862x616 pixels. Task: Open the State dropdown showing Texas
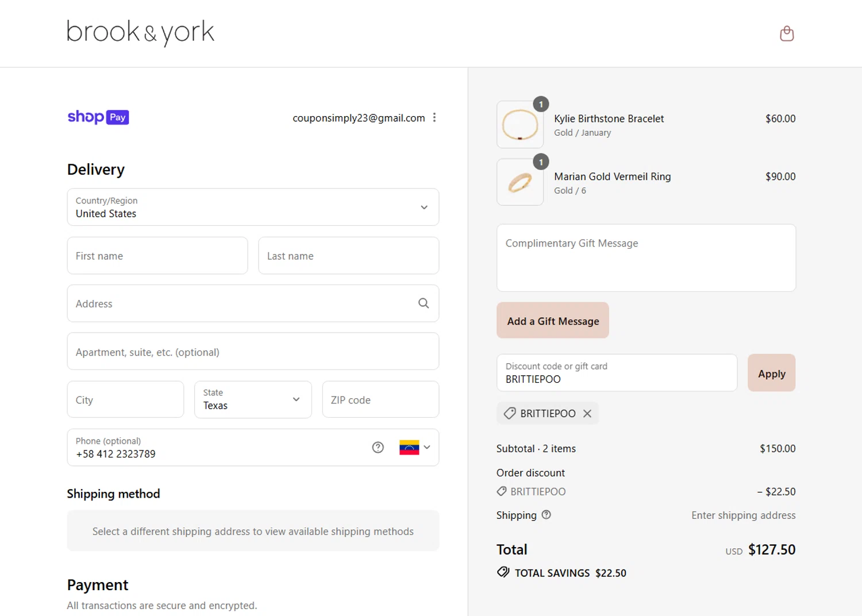tap(253, 399)
